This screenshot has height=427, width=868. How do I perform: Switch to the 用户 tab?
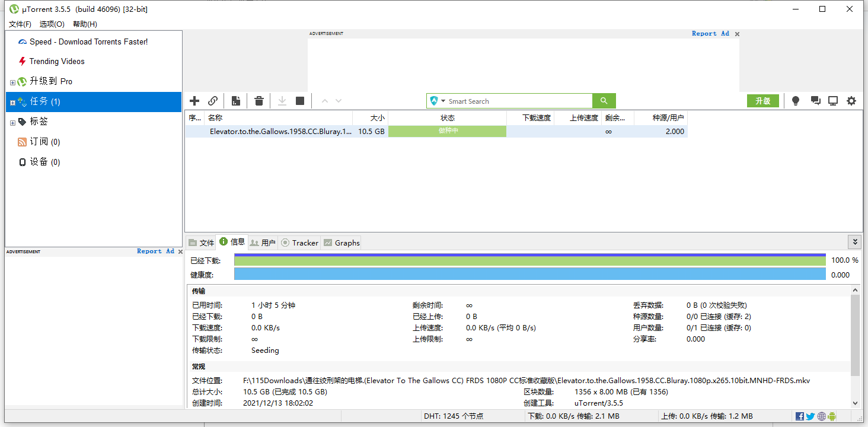pos(263,243)
